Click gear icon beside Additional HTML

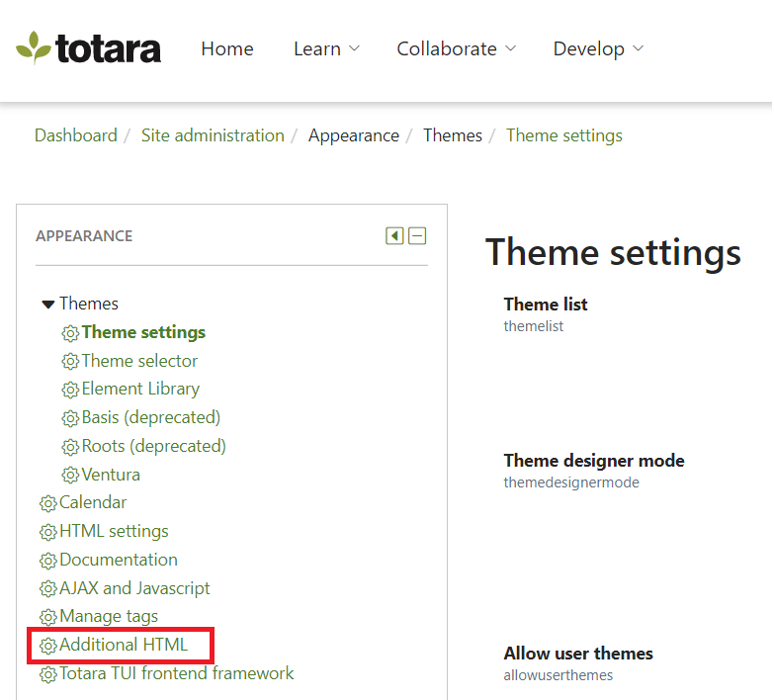tap(47, 647)
